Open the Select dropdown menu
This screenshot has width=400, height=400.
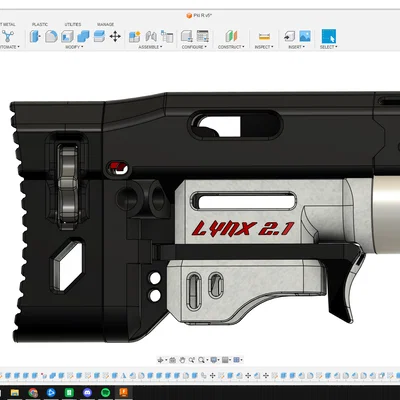pyautogui.click(x=328, y=47)
